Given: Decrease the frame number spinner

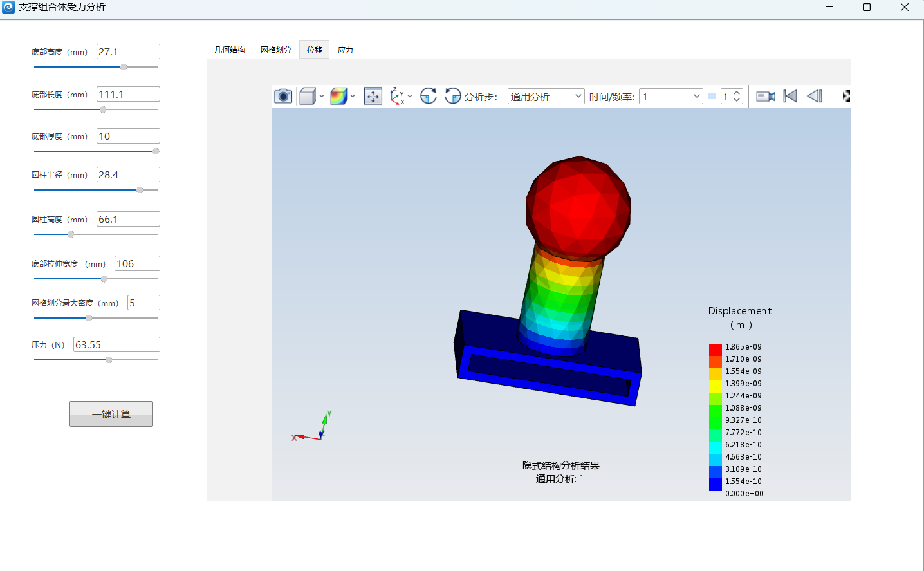Looking at the screenshot, I should click(737, 100).
